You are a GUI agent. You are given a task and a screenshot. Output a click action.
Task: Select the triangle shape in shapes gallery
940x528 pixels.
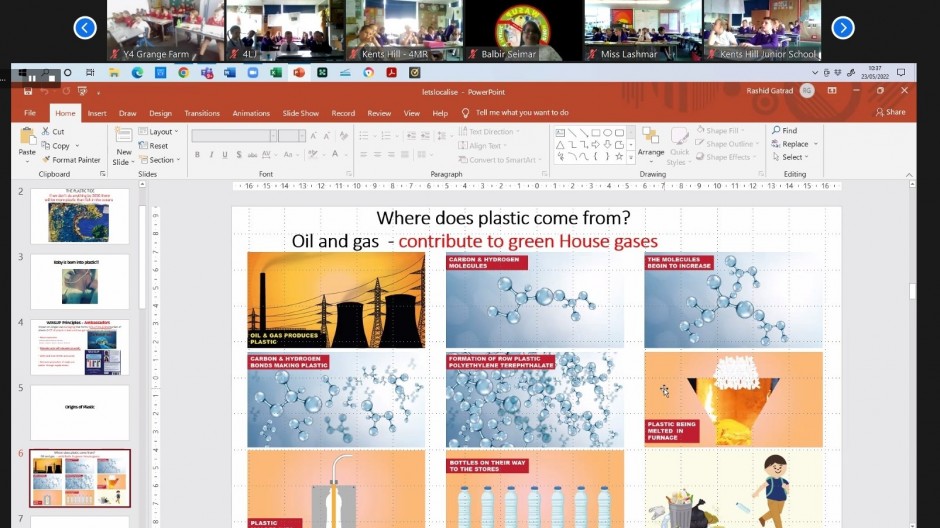pos(559,144)
